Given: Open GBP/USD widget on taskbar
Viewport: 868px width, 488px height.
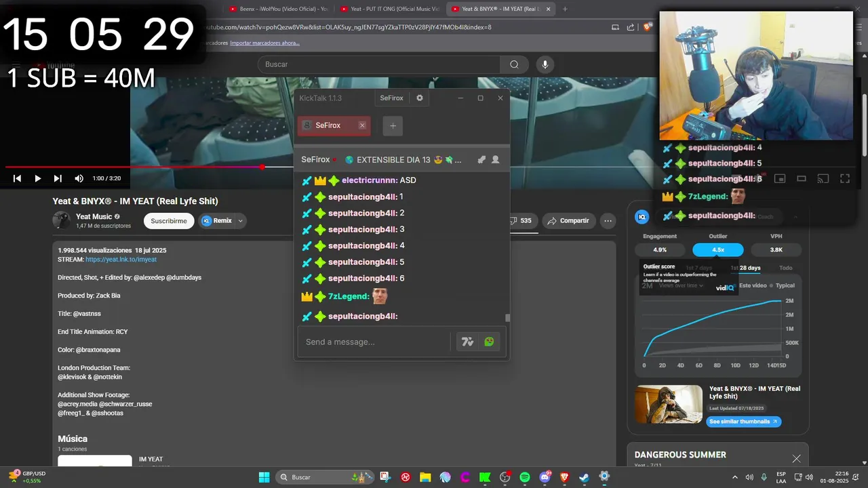Looking at the screenshot, I should click(x=27, y=477).
